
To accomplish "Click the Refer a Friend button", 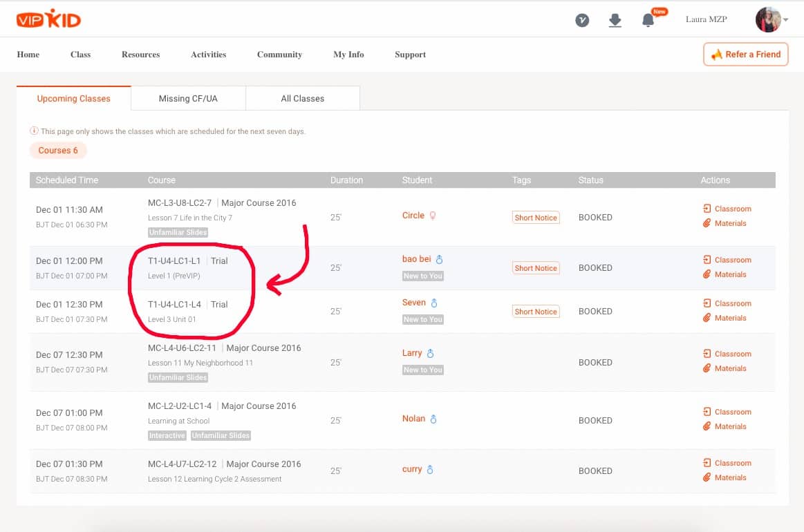I will point(745,54).
